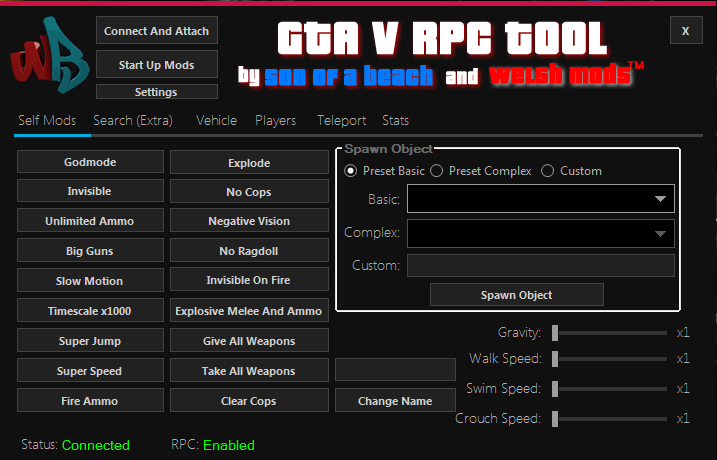Expand the Basic object dropdown
Viewport: 717px width, 460px height.
coord(540,198)
